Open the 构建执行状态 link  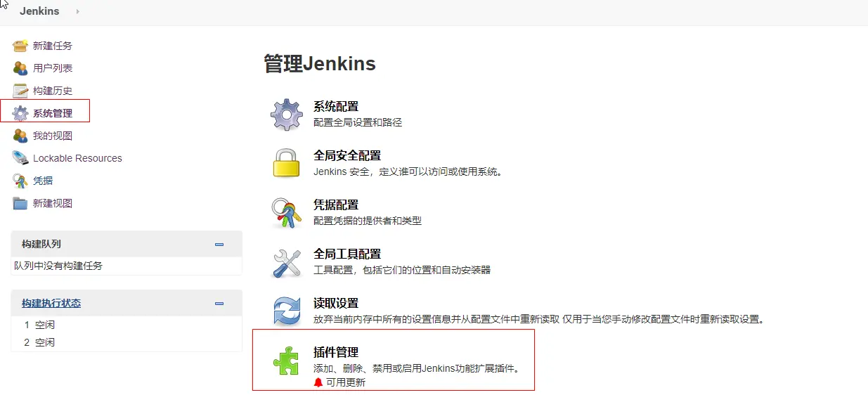pos(51,304)
